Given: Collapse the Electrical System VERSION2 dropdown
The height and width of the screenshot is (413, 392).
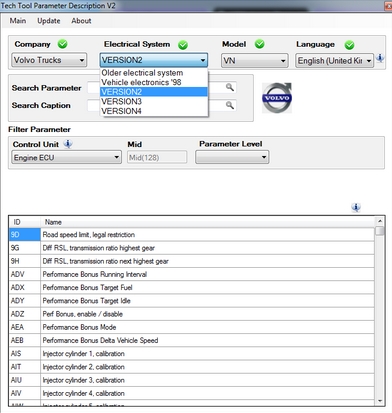Looking at the screenshot, I should pos(154,60).
